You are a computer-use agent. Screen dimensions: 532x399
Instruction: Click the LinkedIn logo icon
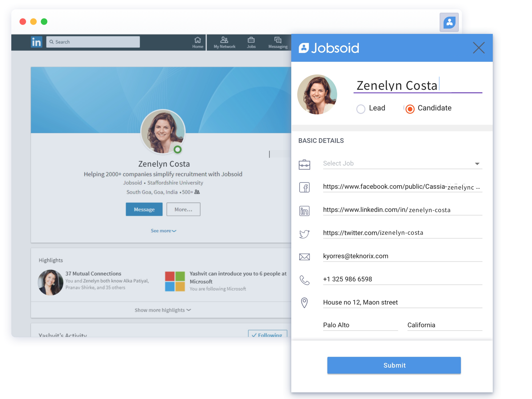coord(37,42)
